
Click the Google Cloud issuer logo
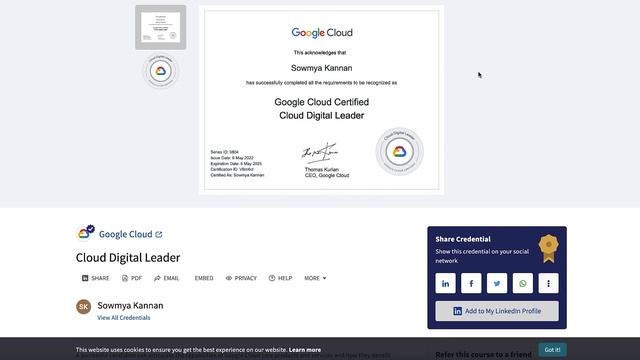tap(85, 233)
